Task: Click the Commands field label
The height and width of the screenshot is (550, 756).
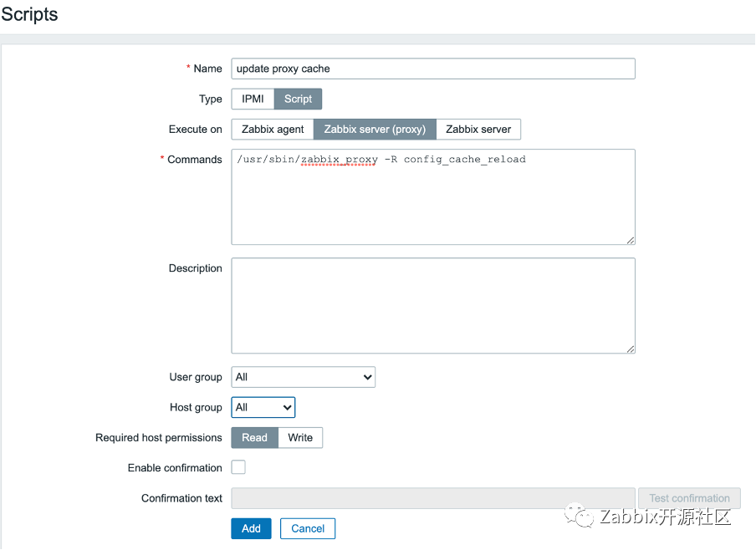Action: (x=194, y=160)
